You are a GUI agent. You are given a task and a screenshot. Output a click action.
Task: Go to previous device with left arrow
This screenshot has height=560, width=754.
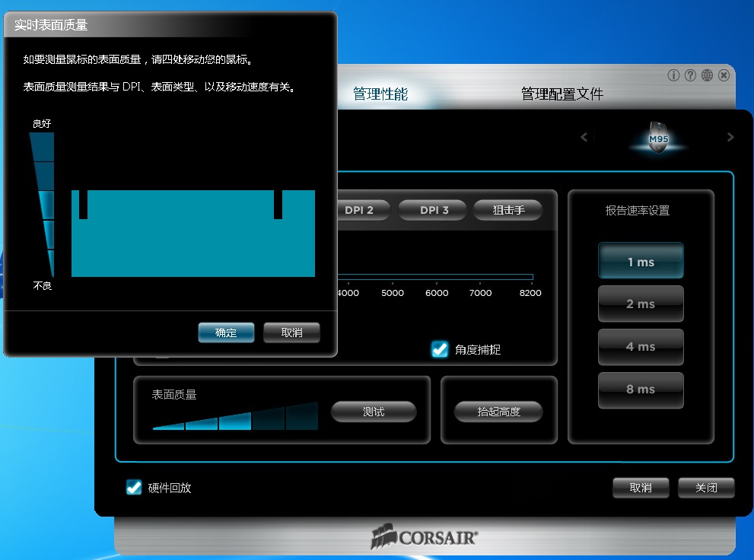tap(584, 138)
